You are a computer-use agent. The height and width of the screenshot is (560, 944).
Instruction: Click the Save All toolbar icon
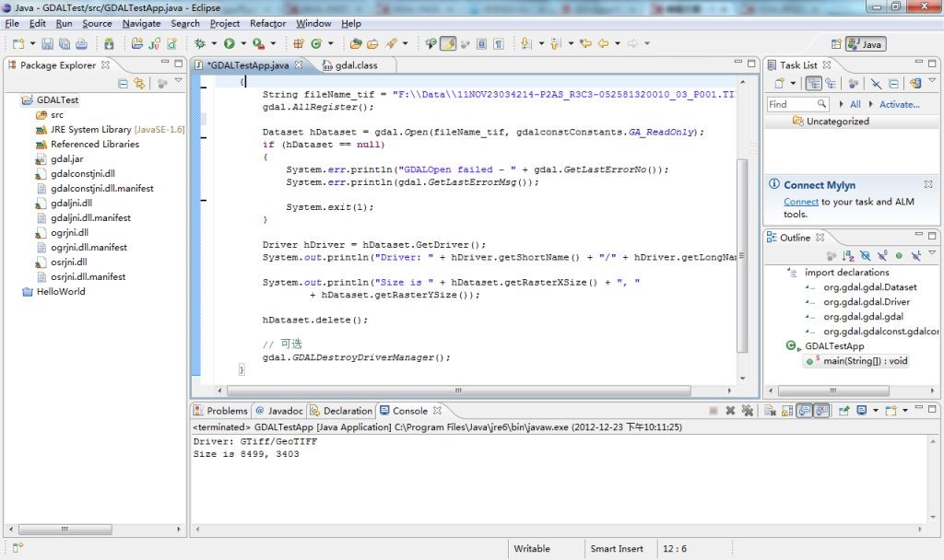65,44
